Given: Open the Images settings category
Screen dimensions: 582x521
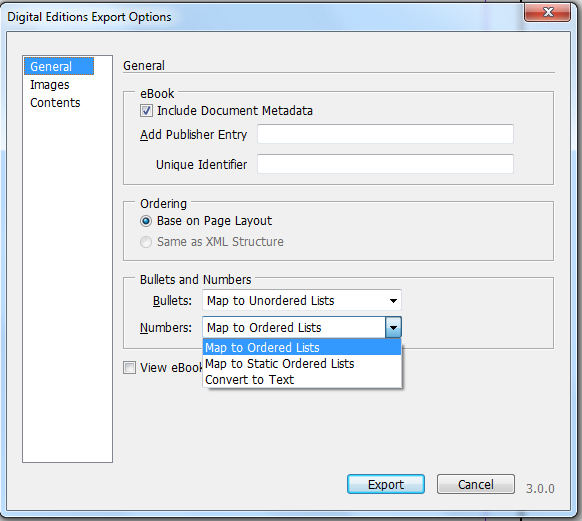Looking at the screenshot, I should pos(50,85).
